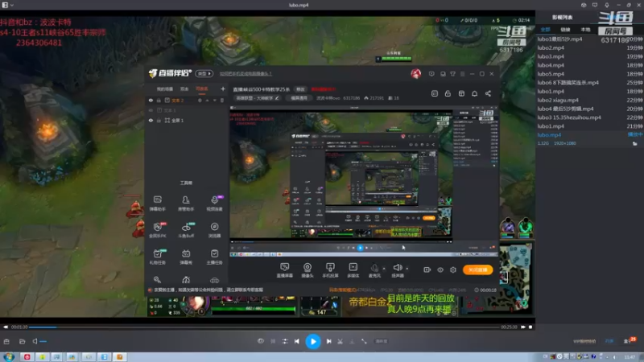Go to the previous video track
The image size is (644, 362).
(x=297, y=341)
